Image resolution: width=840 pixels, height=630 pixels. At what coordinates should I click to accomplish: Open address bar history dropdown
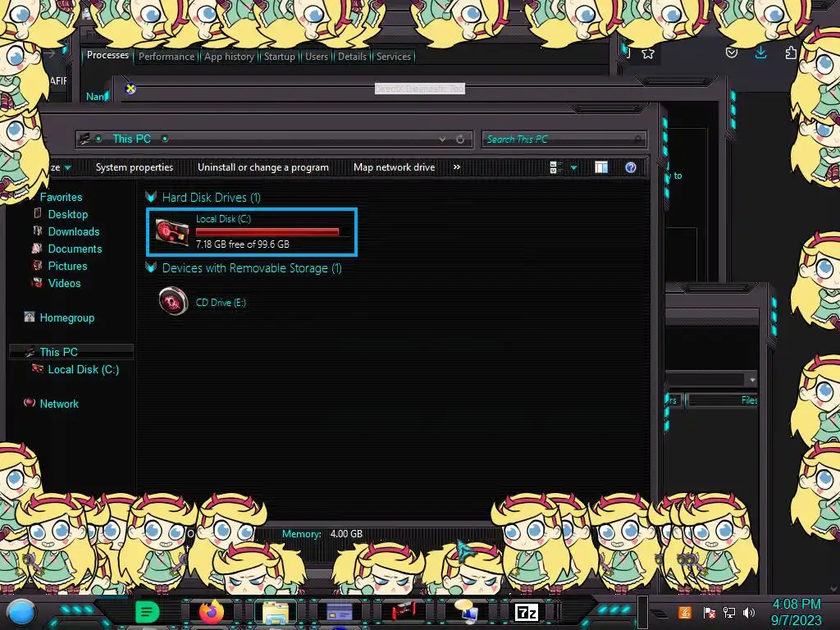coord(442,139)
